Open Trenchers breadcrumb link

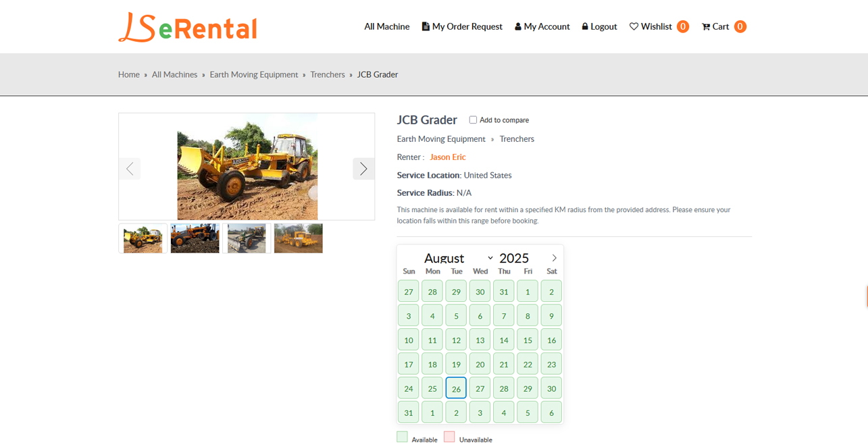(328, 74)
